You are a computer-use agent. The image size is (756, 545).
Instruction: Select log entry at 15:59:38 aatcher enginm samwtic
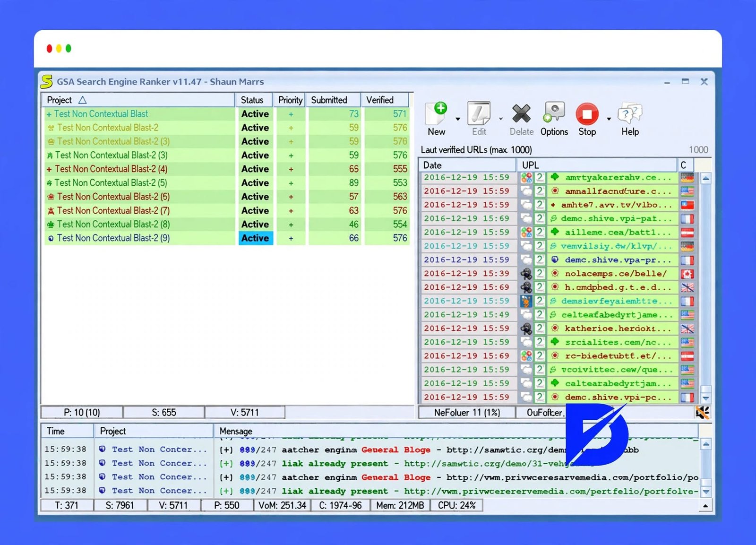371,450
